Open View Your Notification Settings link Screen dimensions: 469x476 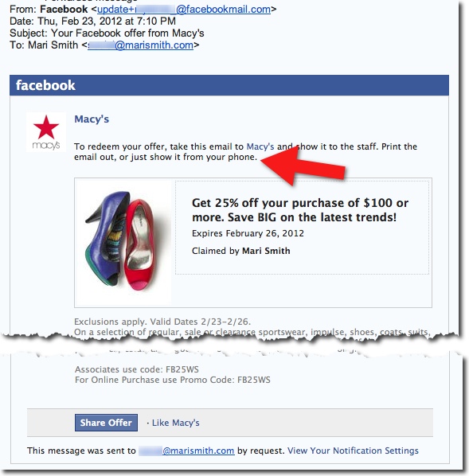[353, 451]
